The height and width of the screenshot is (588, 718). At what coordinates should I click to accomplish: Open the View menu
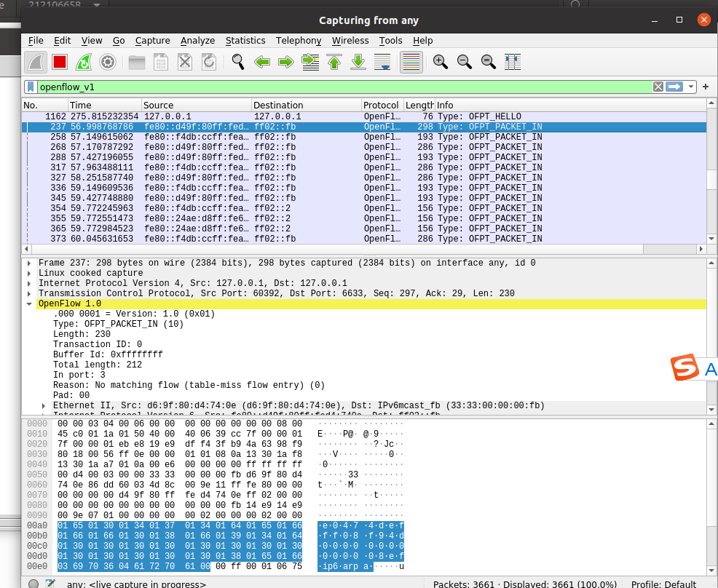92,41
